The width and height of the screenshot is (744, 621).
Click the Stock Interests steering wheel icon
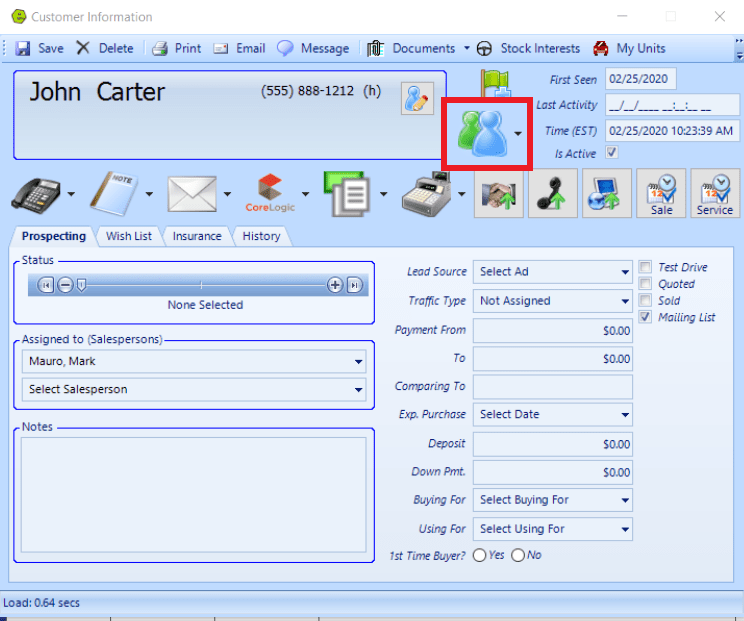point(484,48)
